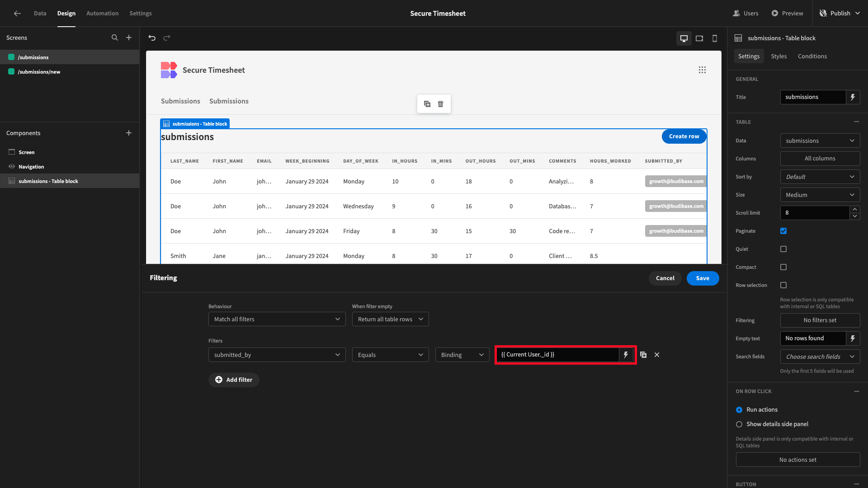Open the submitted_by filter field dropdown
This screenshot has width=868, height=488.
coord(277,355)
